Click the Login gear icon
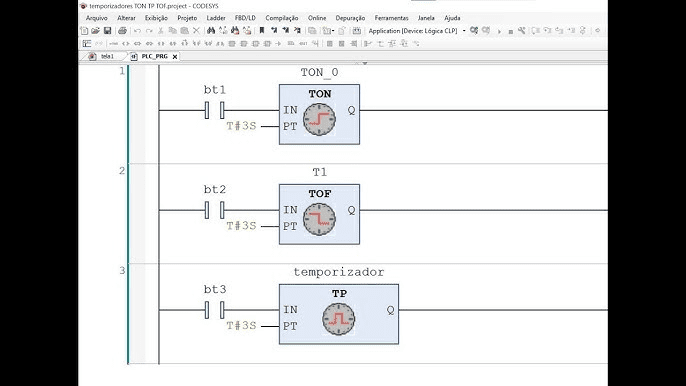 (x=474, y=31)
